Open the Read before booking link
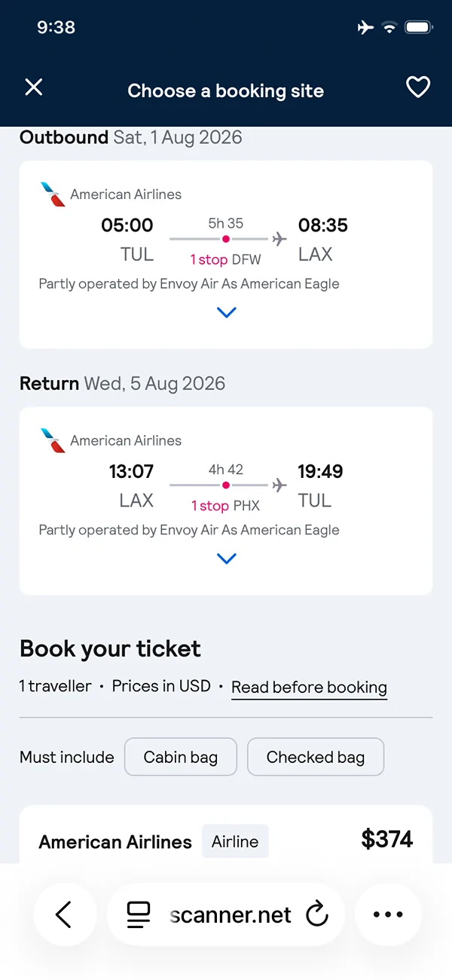452x980 pixels. [x=309, y=688]
